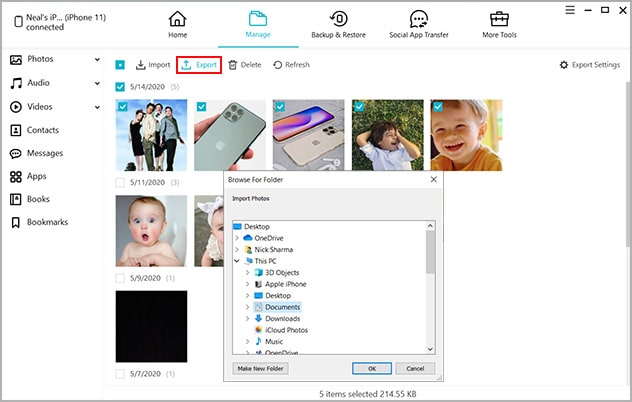
Task: Click the Export Settings text link
Action: point(596,65)
